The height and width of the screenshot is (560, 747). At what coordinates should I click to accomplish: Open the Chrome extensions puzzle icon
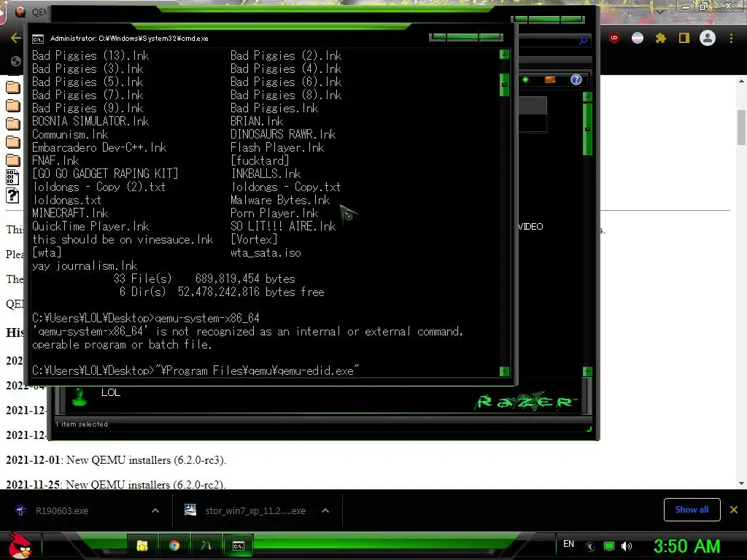[661, 38]
